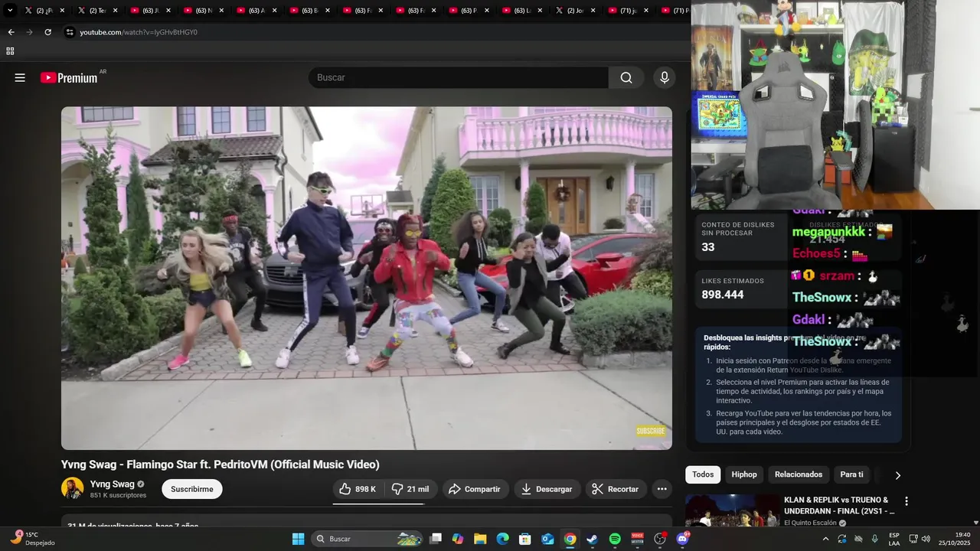Select the Hiphop filter chip
980x551 pixels.
click(743, 474)
